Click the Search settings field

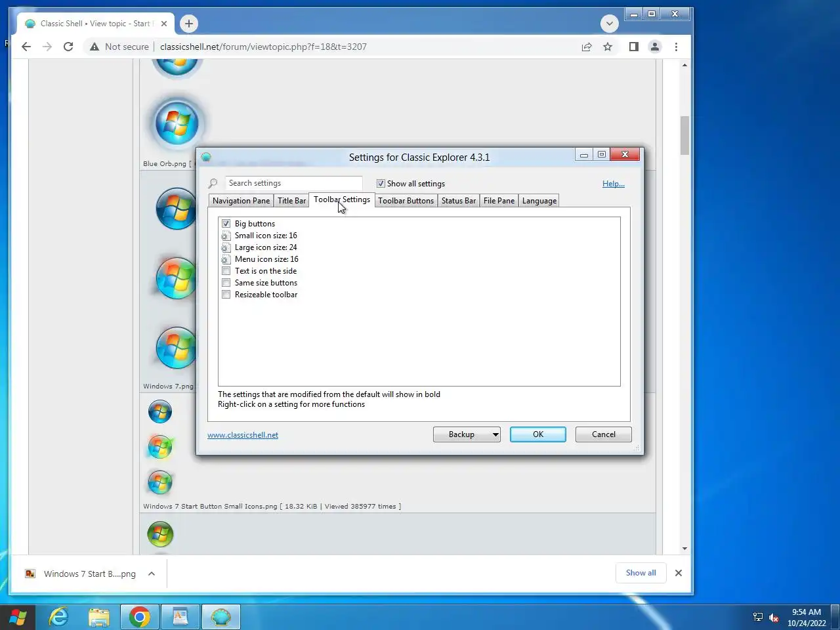pos(293,183)
